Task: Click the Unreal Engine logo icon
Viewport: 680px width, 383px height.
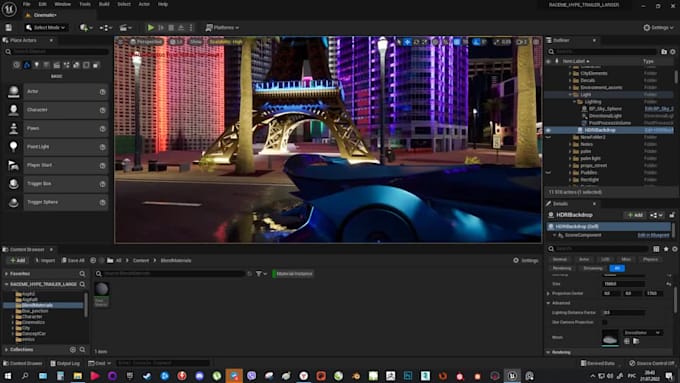Action: click(9, 9)
